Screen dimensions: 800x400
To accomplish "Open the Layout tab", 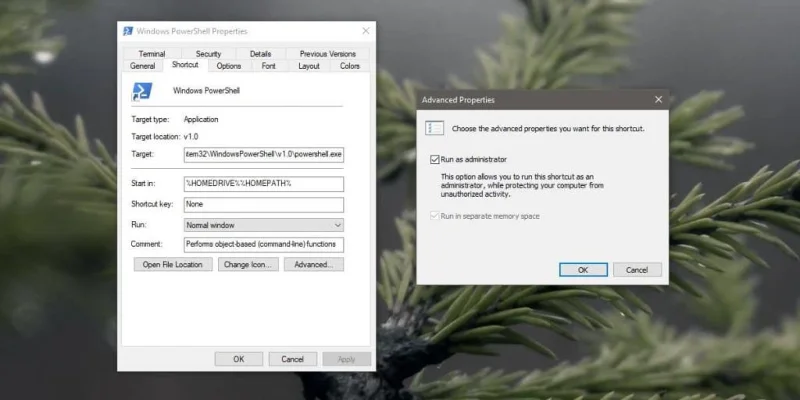I will 309,66.
